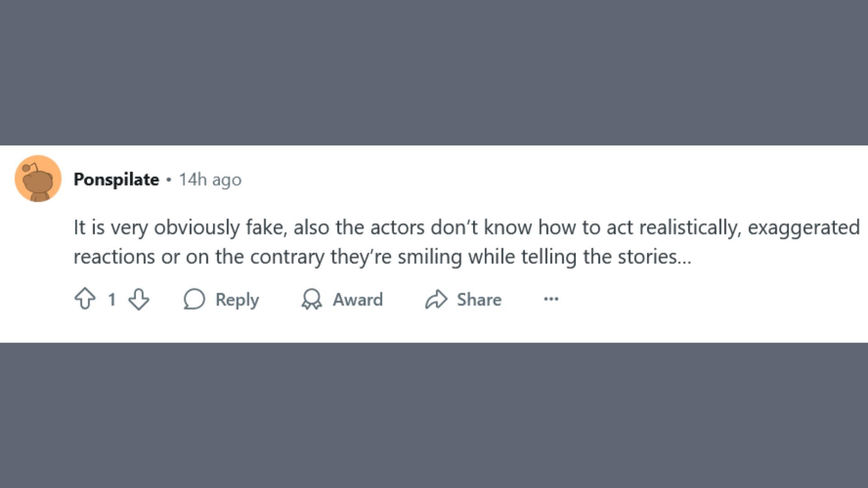This screenshot has width=868, height=488.
Task: Open Ponspilate's avatar image
Action: (x=38, y=179)
